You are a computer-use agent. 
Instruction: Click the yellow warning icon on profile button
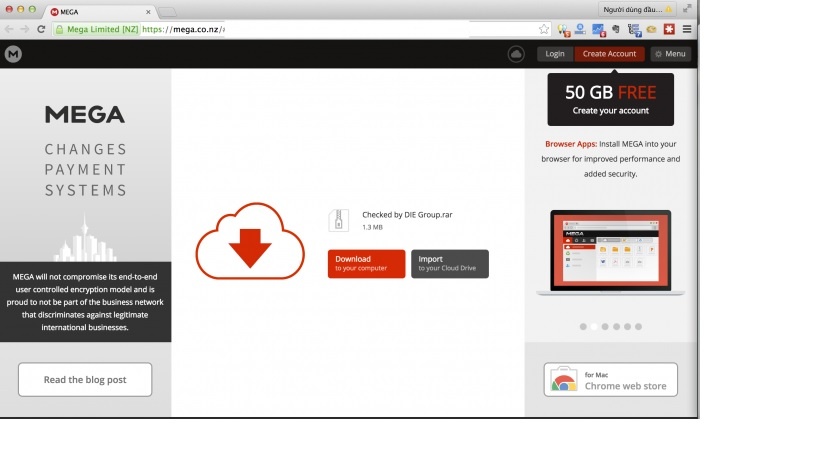669,9
